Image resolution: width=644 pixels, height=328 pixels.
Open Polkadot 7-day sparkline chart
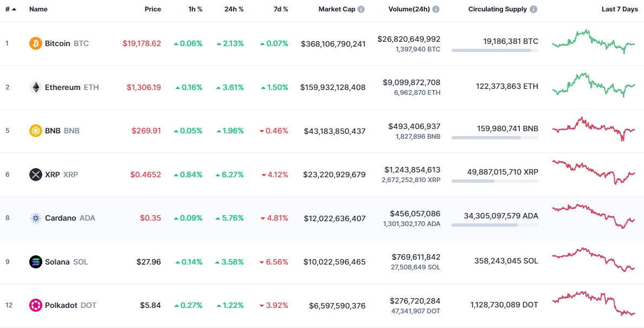pyautogui.click(x=594, y=304)
